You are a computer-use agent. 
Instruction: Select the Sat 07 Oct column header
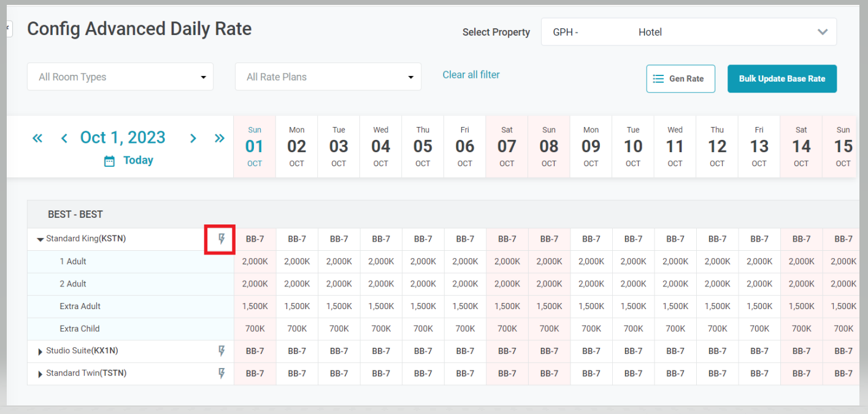[507, 147]
